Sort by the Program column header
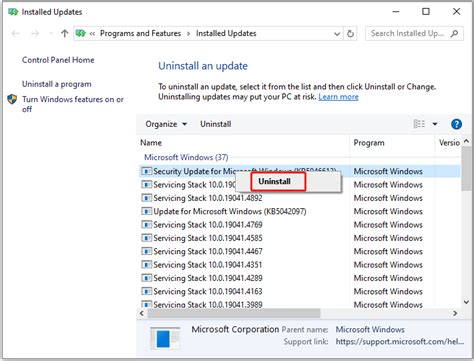The width and height of the screenshot is (474, 361). 369,143
